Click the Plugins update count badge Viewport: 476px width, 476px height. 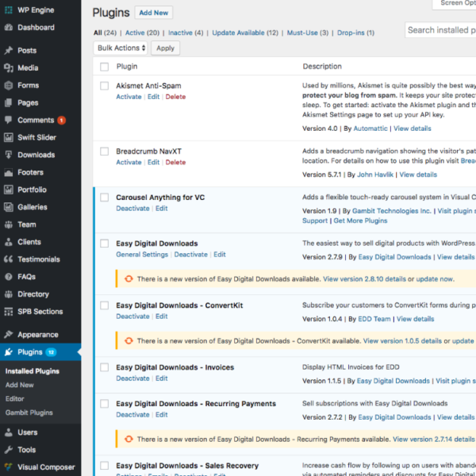pyautogui.click(x=51, y=352)
